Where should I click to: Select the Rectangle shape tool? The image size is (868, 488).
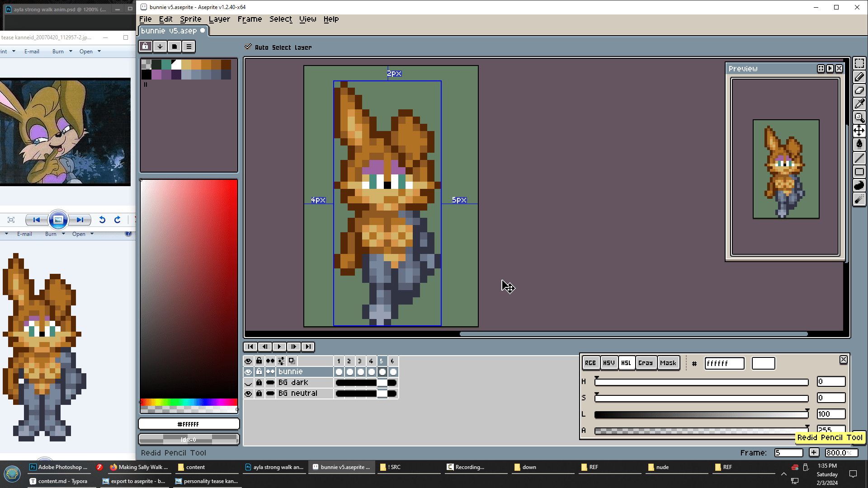859,172
